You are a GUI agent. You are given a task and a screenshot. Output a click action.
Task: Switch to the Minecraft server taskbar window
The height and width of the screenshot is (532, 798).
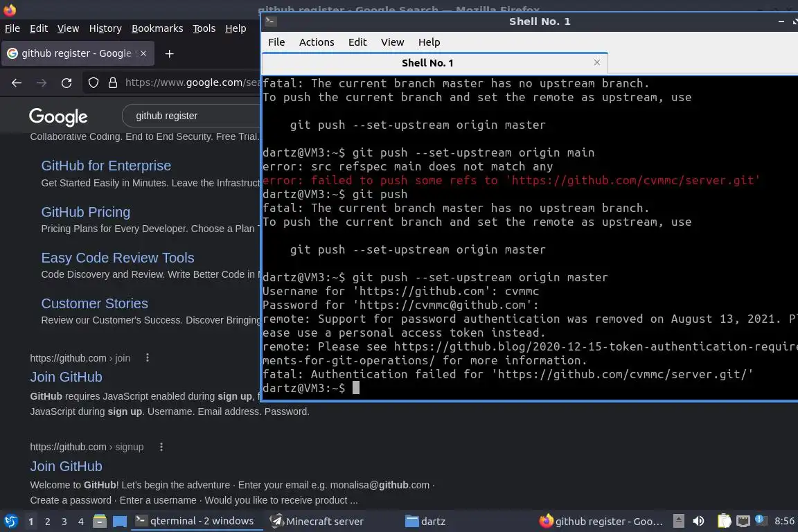(317, 521)
